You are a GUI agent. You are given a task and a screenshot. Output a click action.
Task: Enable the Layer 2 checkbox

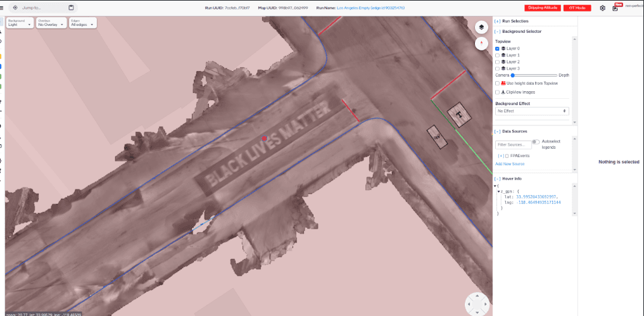[x=497, y=61]
